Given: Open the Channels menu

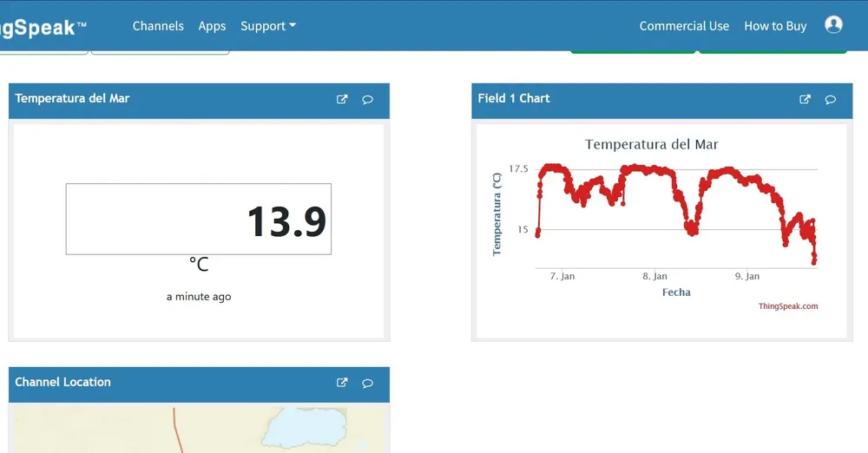Looking at the screenshot, I should pyautogui.click(x=158, y=26).
